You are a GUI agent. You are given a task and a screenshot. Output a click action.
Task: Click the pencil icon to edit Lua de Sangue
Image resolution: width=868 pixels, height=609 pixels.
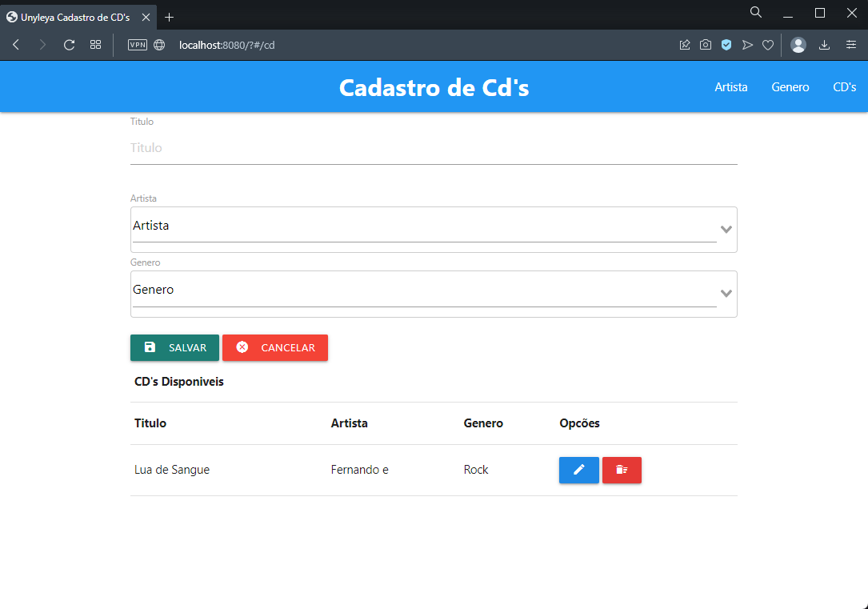coord(578,470)
